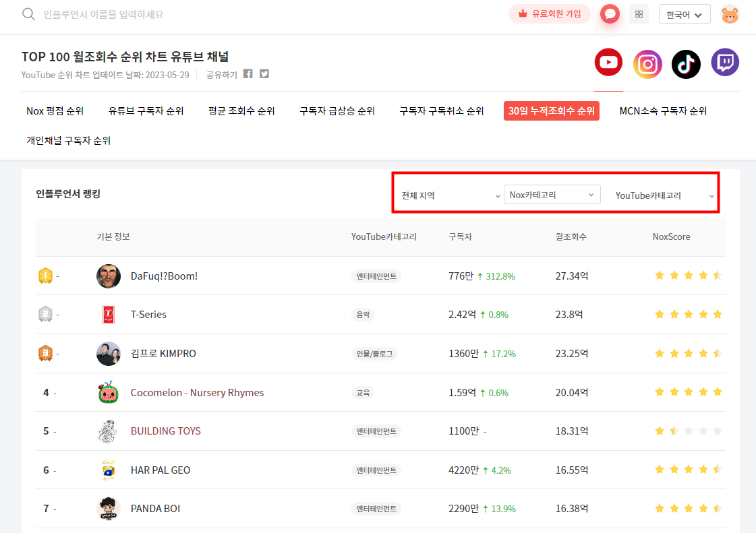Click the rank 3 bronze medal badge
The width and height of the screenshot is (756, 533).
(x=45, y=353)
